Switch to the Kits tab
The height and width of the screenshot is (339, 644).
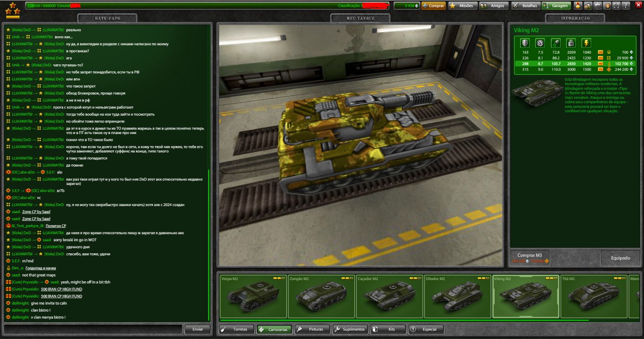tap(388, 329)
